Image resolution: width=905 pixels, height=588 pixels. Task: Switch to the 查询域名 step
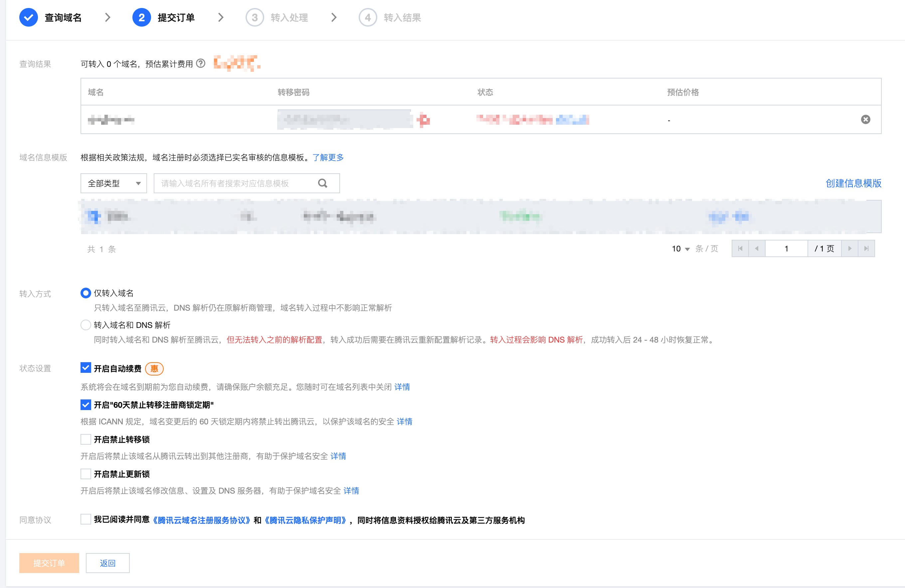[63, 17]
